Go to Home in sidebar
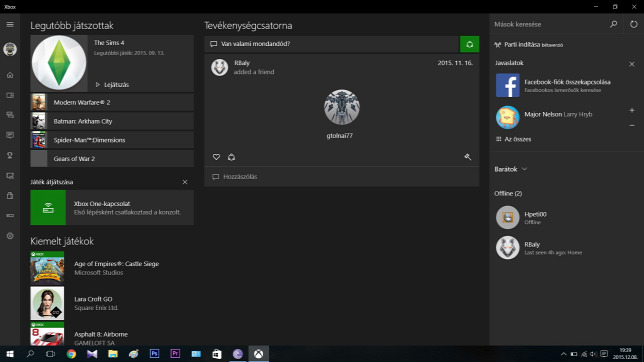This screenshot has width=644, height=362. [10, 75]
